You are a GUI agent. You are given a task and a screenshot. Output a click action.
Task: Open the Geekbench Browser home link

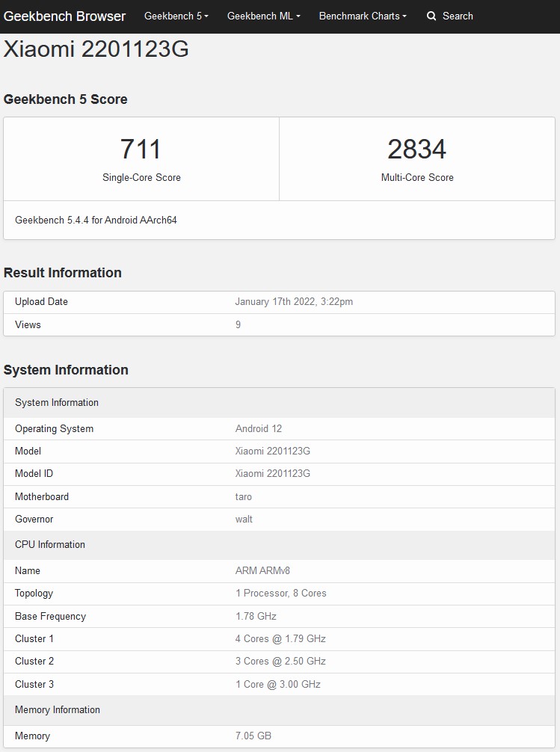pos(64,16)
